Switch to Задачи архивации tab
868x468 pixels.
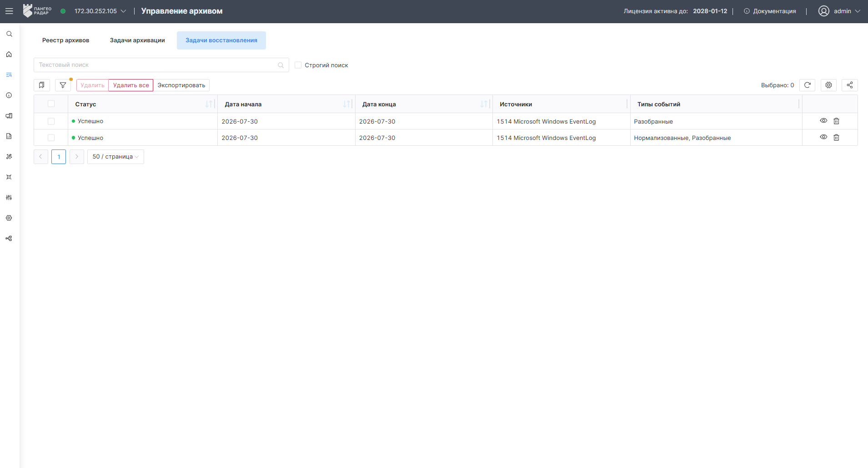[137, 40]
